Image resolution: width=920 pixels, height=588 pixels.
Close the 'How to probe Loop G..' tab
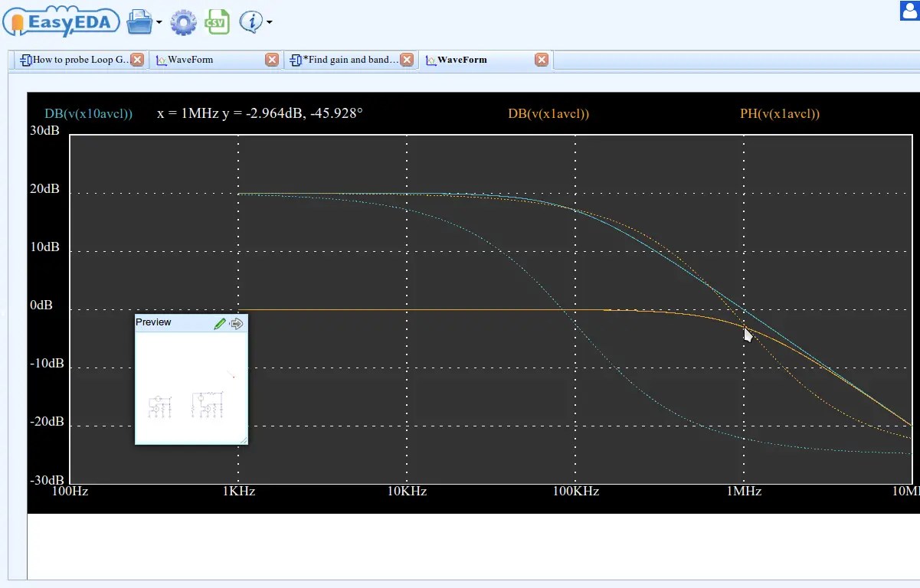[x=137, y=60]
